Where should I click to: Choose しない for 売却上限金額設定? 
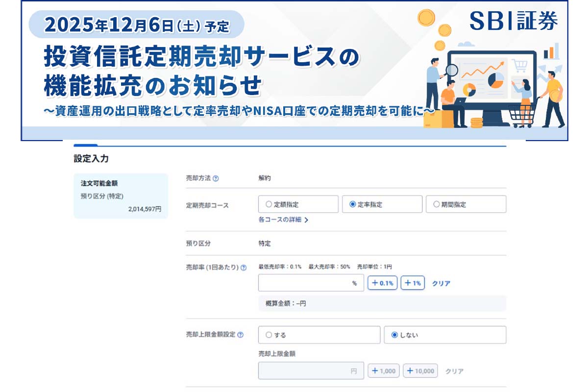coord(395,335)
